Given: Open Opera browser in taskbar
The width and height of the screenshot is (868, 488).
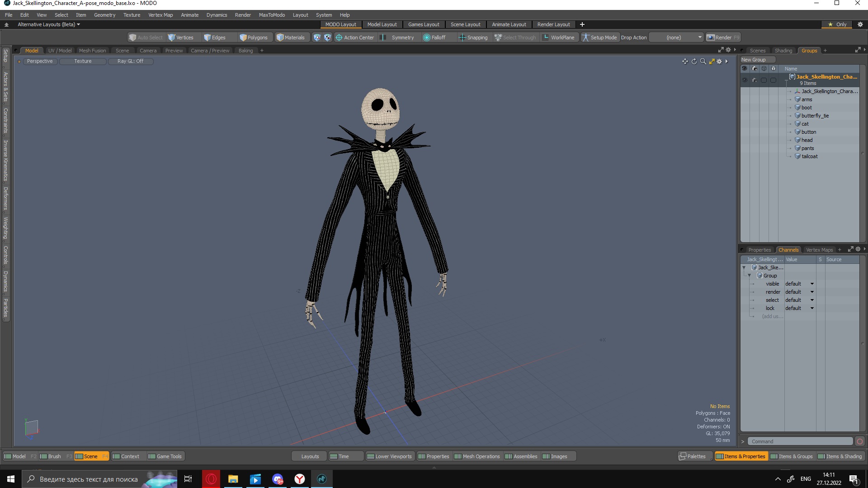Looking at the screenshot, I should 211,479.
